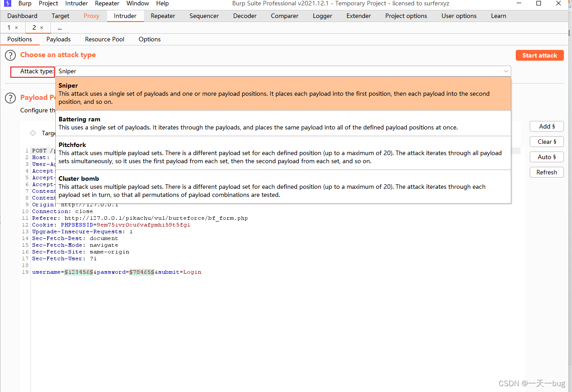The height and width of the screenshot is (392, 572).
Task: Open the Repeater menu in menu bar
Action: (107, 4)
